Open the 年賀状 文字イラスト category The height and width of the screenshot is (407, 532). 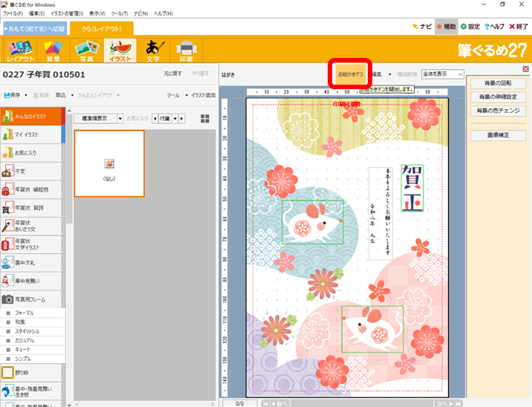tap(31, 244)
